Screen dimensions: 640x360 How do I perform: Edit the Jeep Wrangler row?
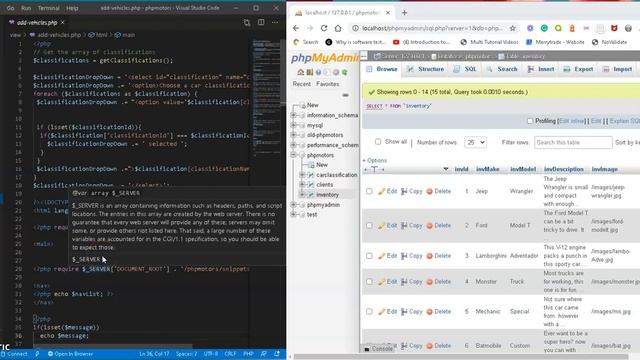pyautogui.click(x=387, y=191)
